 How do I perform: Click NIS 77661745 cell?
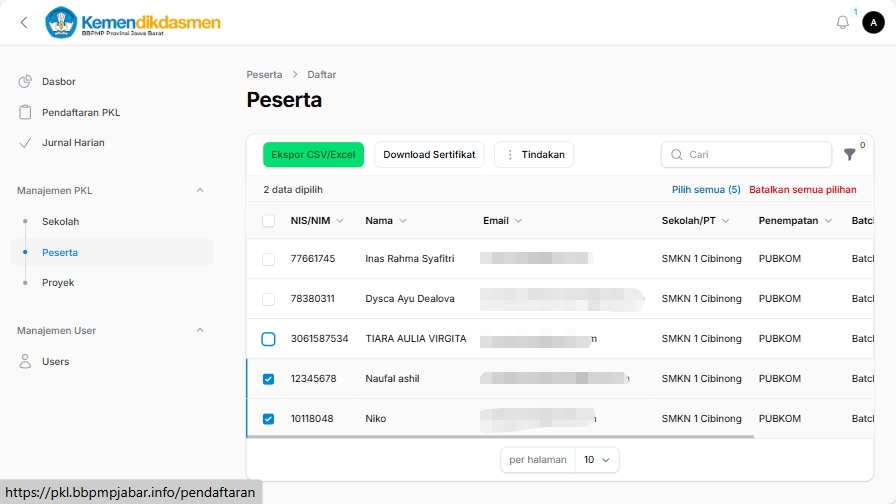tap(313, 259)
